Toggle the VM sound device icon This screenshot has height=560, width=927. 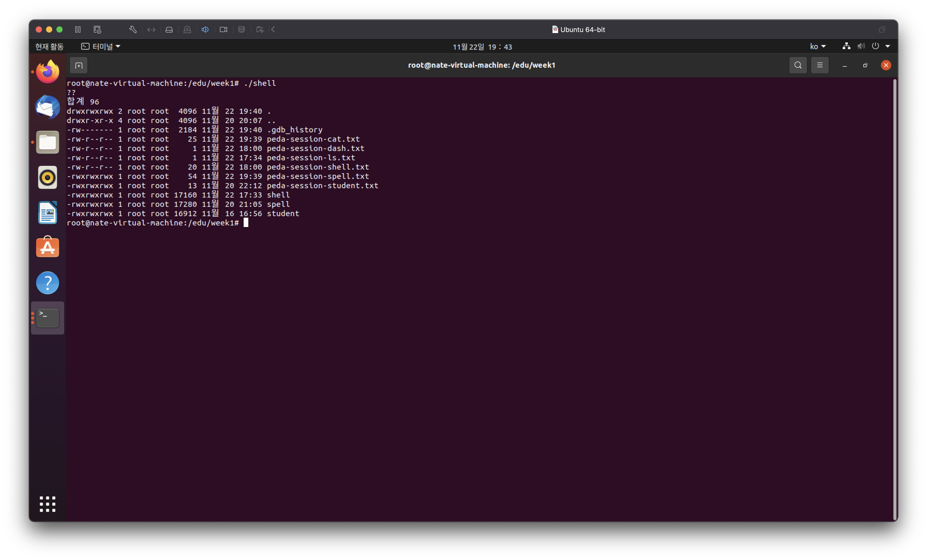[205, 29]
